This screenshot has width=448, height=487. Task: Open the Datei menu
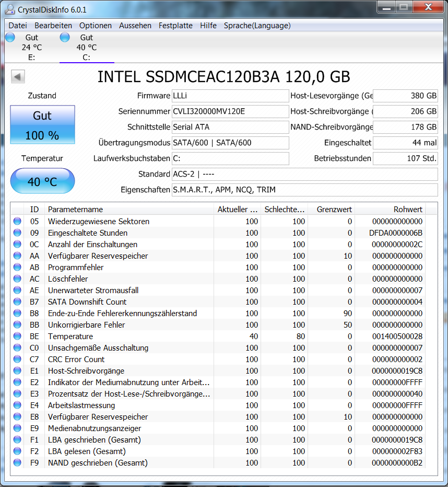pos(18,26)
